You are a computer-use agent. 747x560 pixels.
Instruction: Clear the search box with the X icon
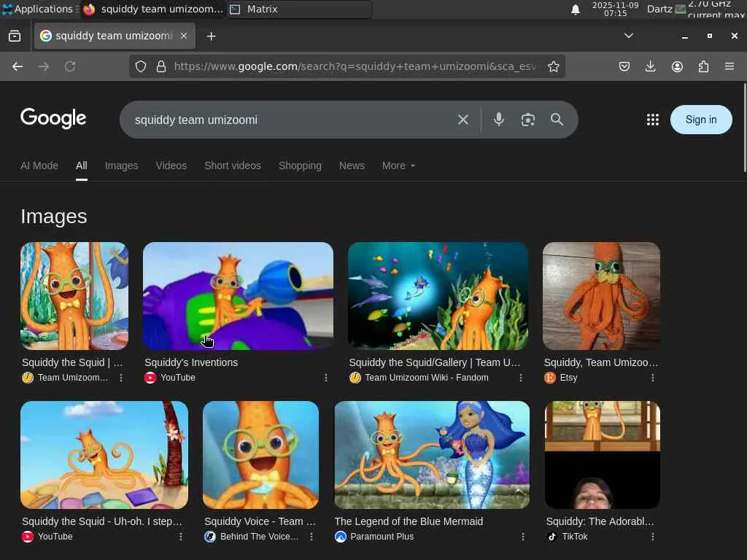click(463, 120)
